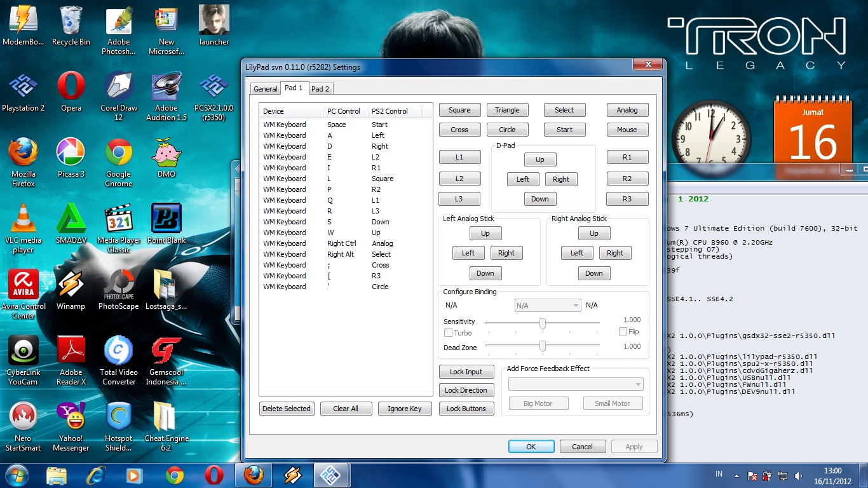Image resolution: width=868 pixels, height=488 pixels.
Task: Select CyberLink YouCam desktop icon
Action: pyautogui.click(x=24, y=361)
